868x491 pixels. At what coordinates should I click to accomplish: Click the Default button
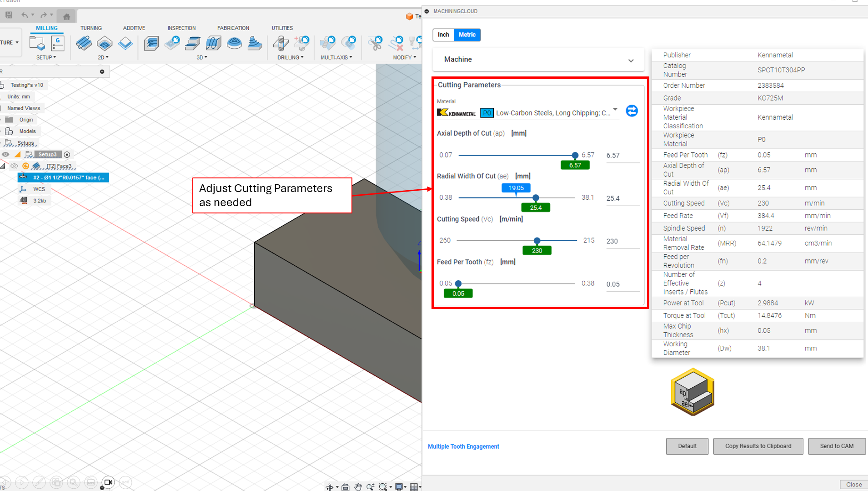687,446
